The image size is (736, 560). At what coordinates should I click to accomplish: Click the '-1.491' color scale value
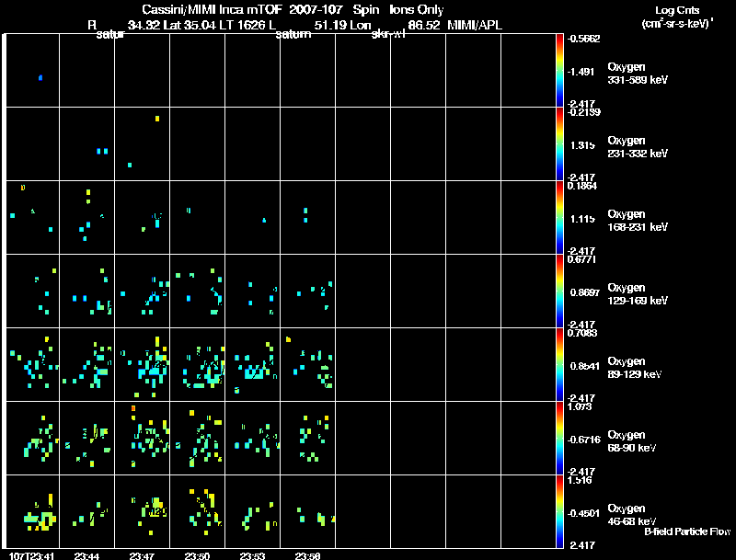tap(581, 72)
